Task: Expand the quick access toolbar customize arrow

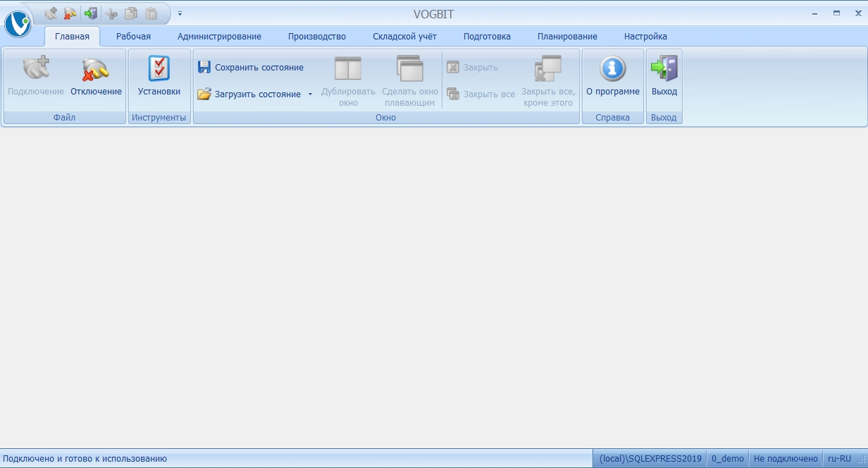Action: [180, 13]
